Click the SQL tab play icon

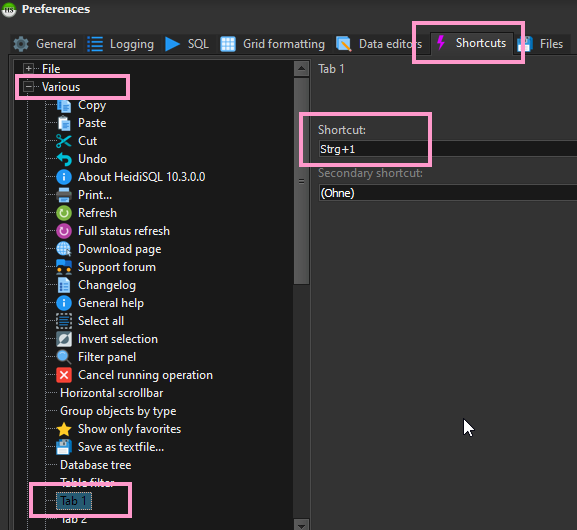(172, 44)
